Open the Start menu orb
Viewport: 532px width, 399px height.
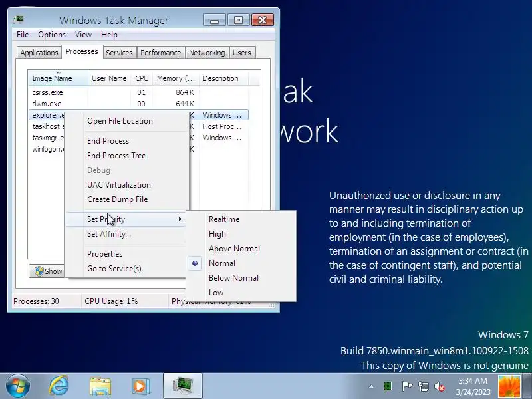18,386
